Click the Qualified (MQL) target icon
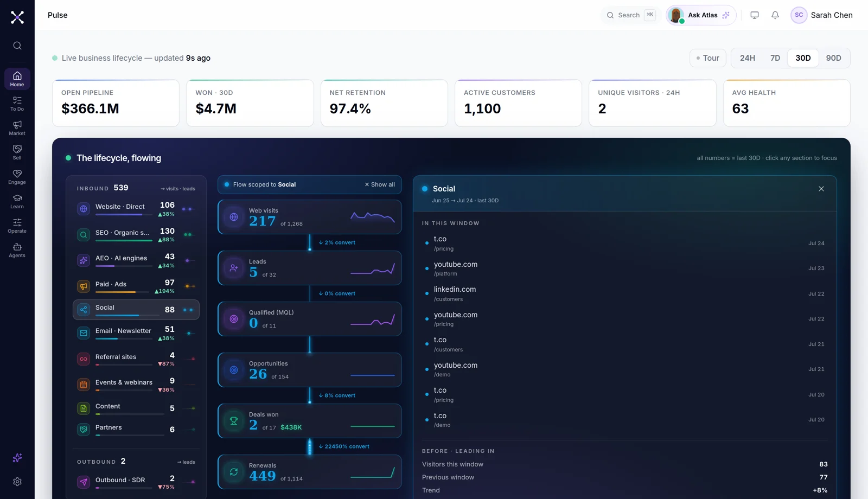Image resolution: width=868 pixels, height=499 pixels. point(234,319)
